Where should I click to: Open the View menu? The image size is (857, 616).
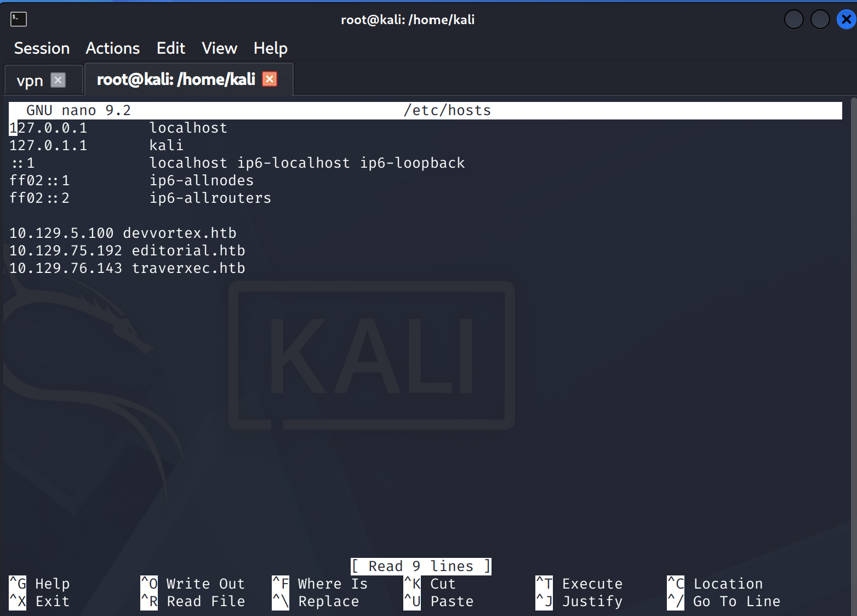pyautogui.click(x=219, y=48)
